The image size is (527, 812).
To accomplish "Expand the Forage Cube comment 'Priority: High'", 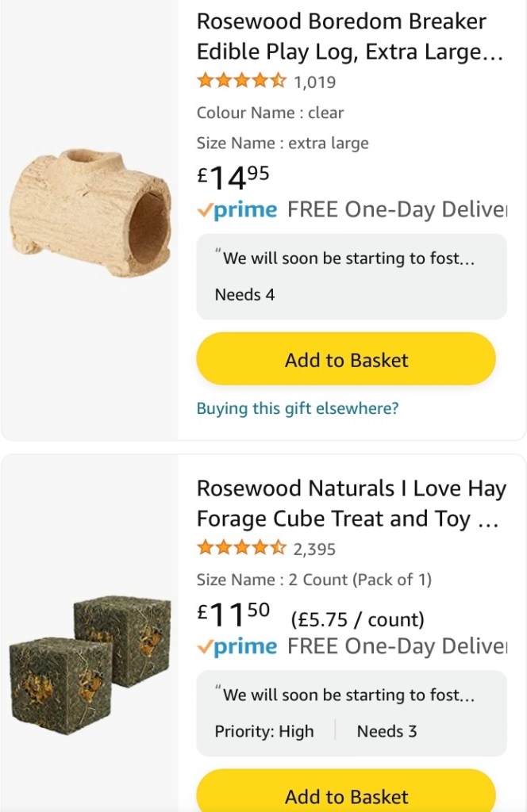I will pos(351,713).
